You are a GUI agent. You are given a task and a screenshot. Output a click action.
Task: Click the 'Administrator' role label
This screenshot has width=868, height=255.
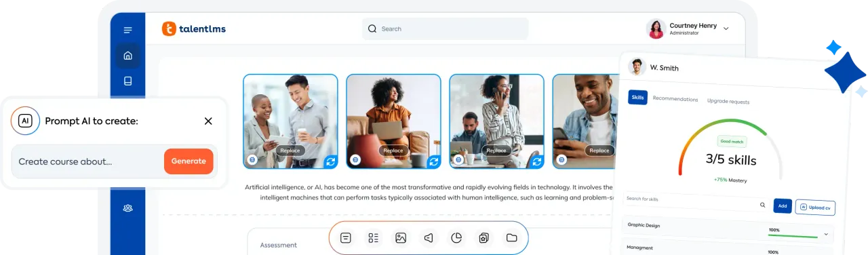(684, 33)
